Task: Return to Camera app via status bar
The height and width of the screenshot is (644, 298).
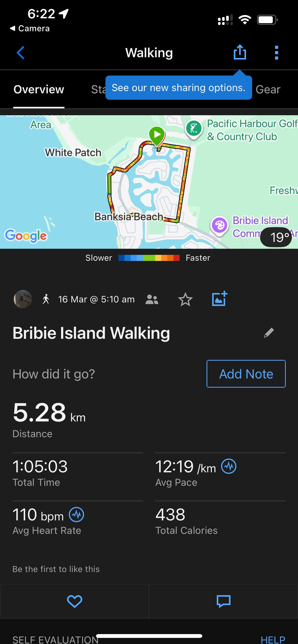Action: [30, 28]
